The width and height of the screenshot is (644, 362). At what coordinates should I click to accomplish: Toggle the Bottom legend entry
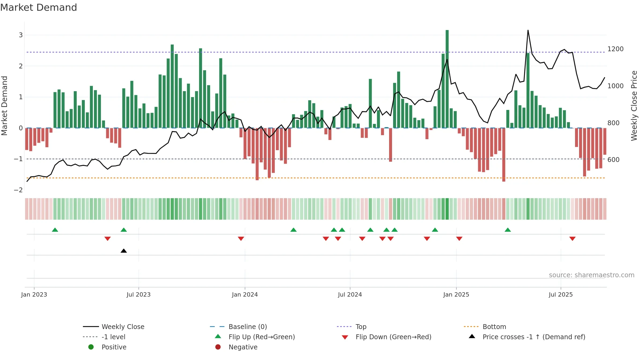coord(485,327)
